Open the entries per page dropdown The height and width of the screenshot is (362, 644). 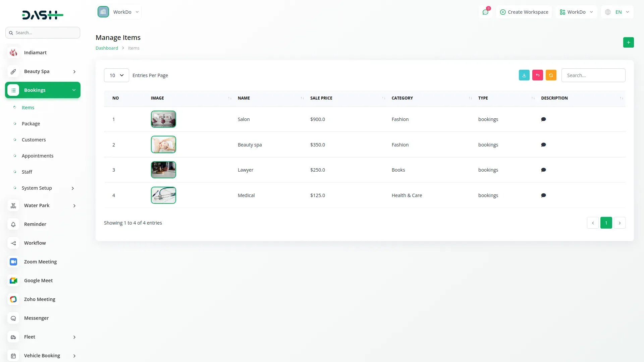point(116,75)
